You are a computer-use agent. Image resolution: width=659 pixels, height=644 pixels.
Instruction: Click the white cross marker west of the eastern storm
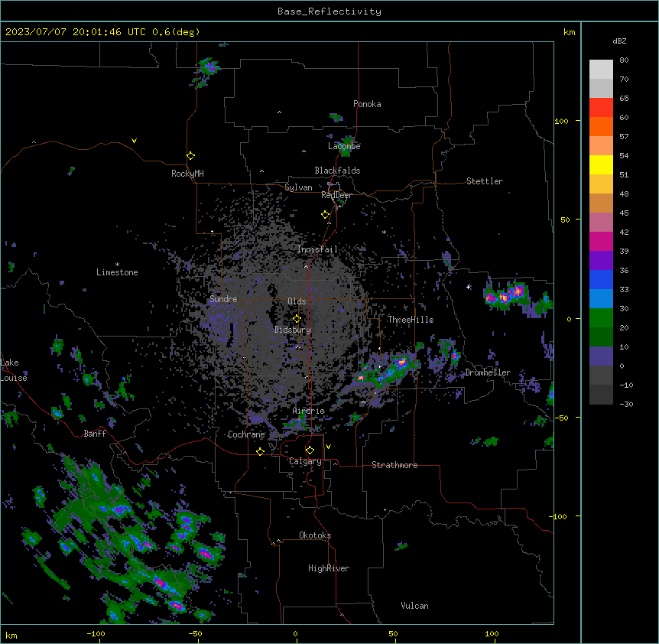coord(469,287)
